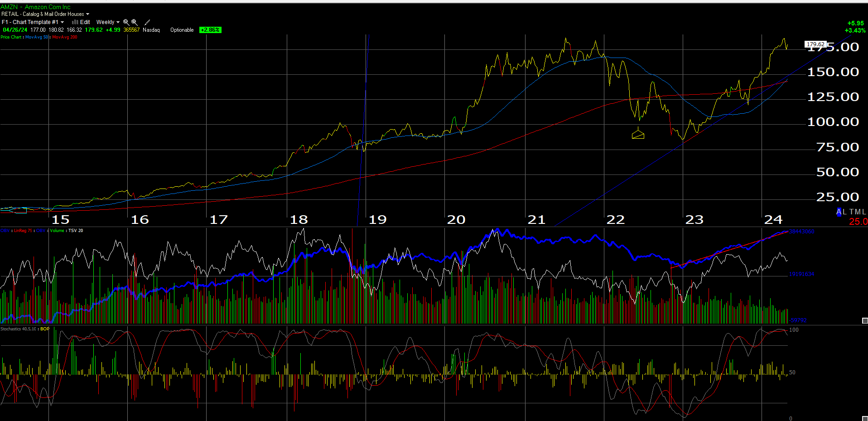Expand the RETAIL - Catalog & Mail Order Houses dropdown
Image resolution: width=868 pixels, height=421 pixels.
pyautogui.click(x=45, y=14)
